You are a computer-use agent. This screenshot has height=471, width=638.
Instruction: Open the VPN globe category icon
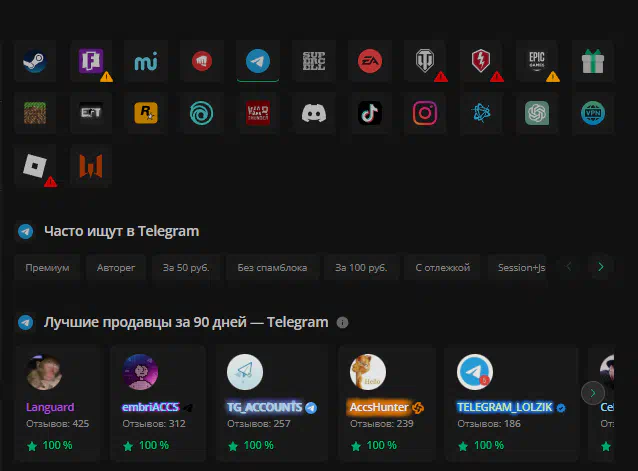pyautogui.click(x=593, y=113)
